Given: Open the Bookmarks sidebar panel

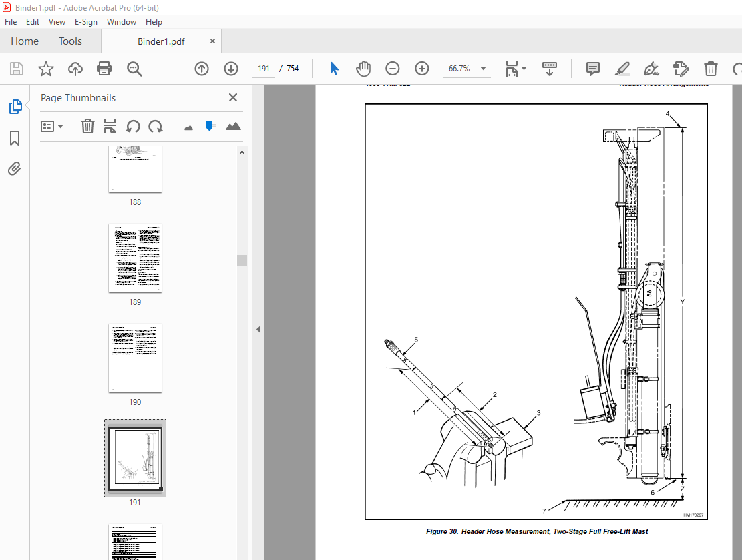Looking at the screenshot, I should click(15, 139).
